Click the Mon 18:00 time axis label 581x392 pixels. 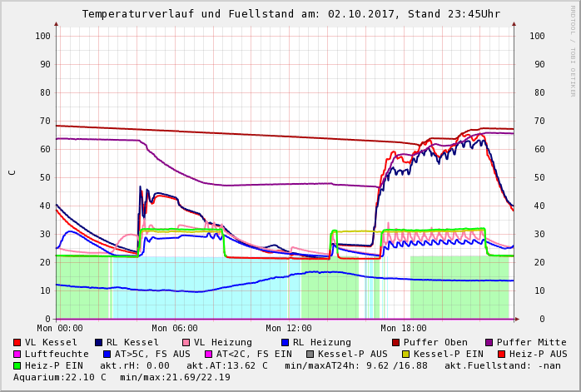[x=403, y=329]
